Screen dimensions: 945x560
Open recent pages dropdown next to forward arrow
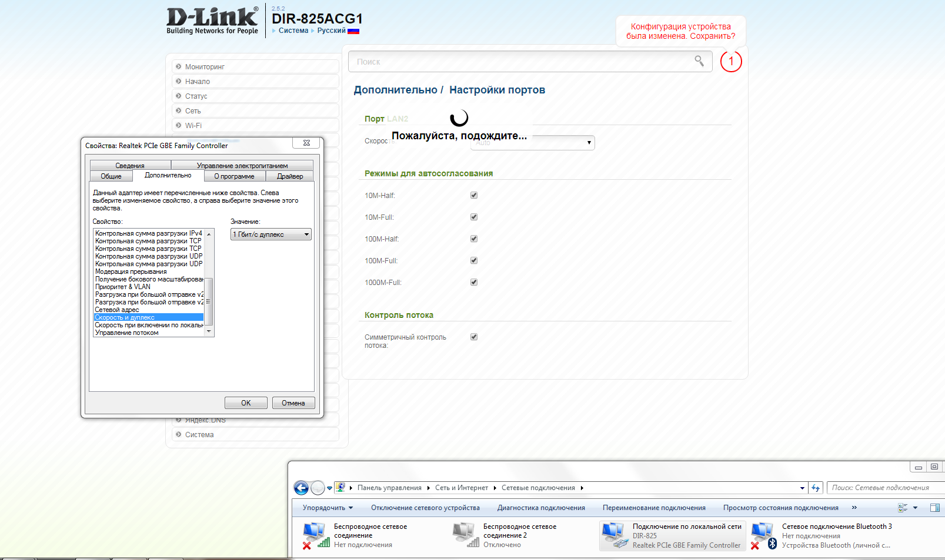[x=329, y=488]
